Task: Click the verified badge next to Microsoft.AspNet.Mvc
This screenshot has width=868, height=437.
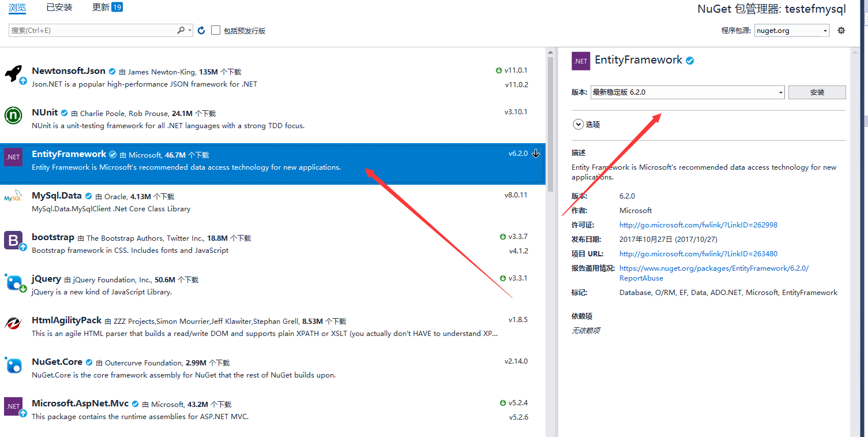Action: [135, 404]
